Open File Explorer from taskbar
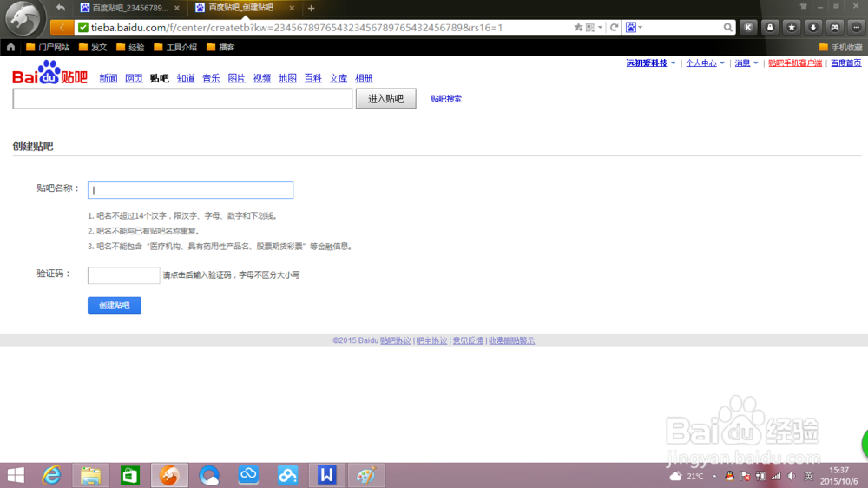This screenshot has height=488, width=868. pyautogui.click(x=91, y=475)
